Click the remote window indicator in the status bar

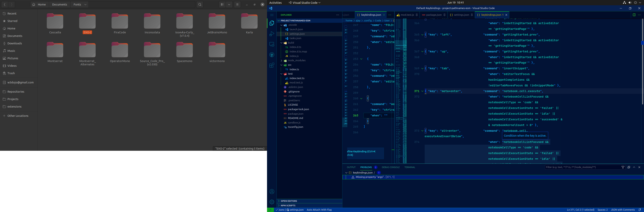pos(270,210)
